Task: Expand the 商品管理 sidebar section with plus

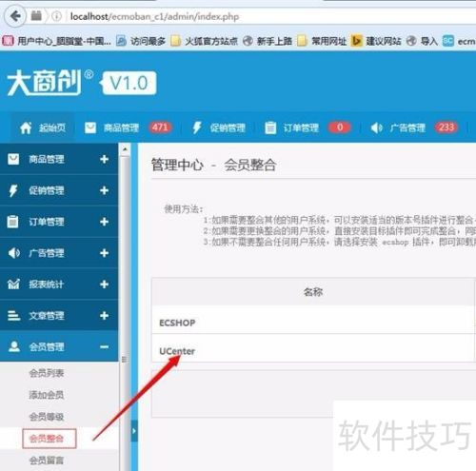Action: point(104,159)
